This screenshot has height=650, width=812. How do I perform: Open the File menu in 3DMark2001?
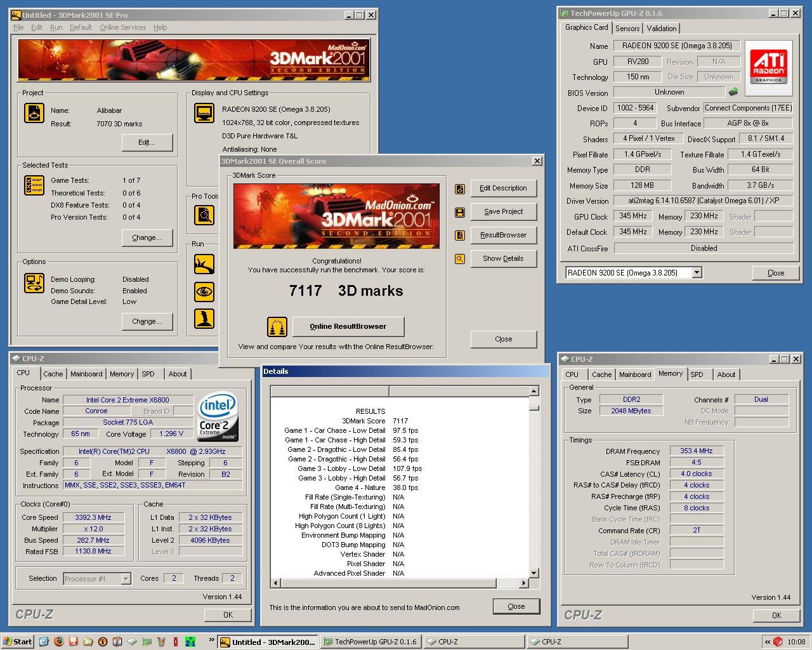pos(18,27)
